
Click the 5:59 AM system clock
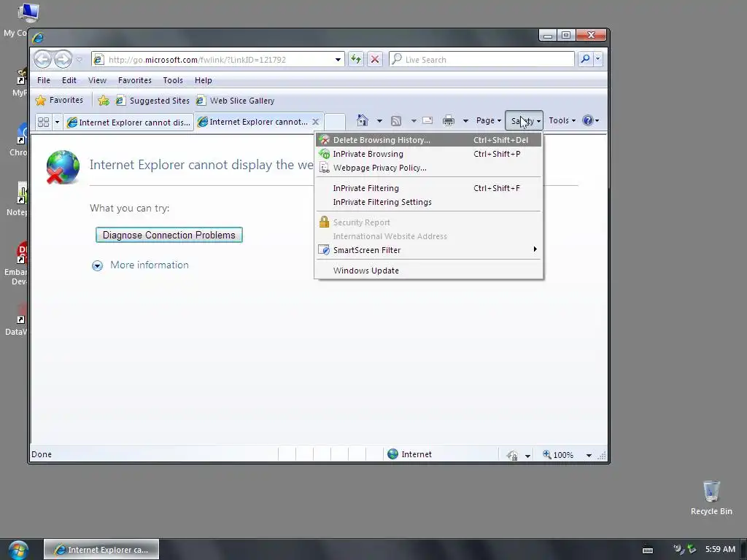pyautogui.click(x=720, y=549)
